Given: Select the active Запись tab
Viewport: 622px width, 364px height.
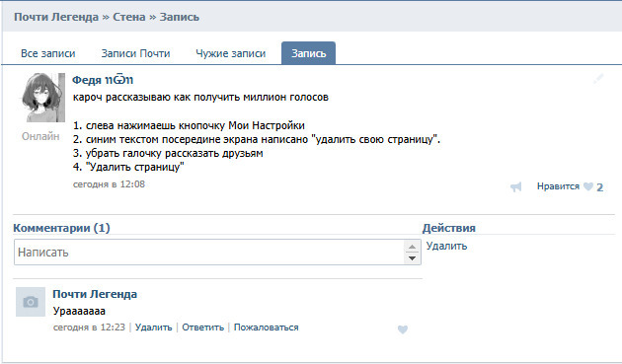Looking at the screenshot, I should [309, 53].
